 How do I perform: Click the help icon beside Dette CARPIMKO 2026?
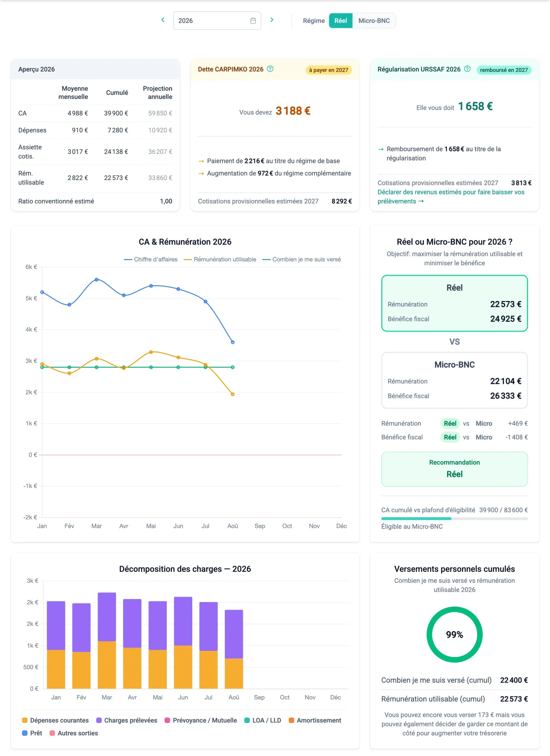(270, 69)
